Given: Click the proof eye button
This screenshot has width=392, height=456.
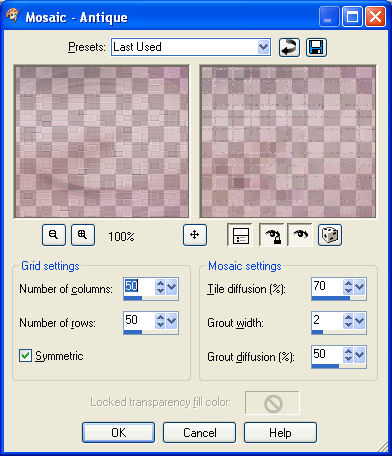Looking at the screenshot, I should point(300,235).
